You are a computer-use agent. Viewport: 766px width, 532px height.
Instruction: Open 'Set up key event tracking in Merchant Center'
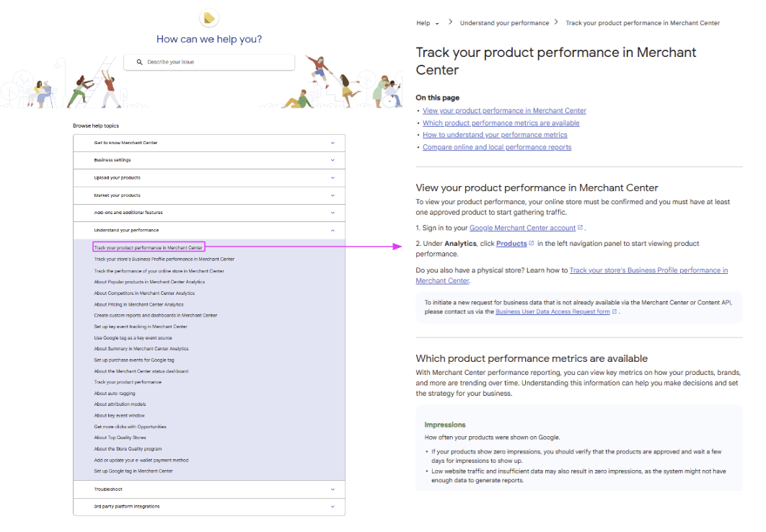141,327
